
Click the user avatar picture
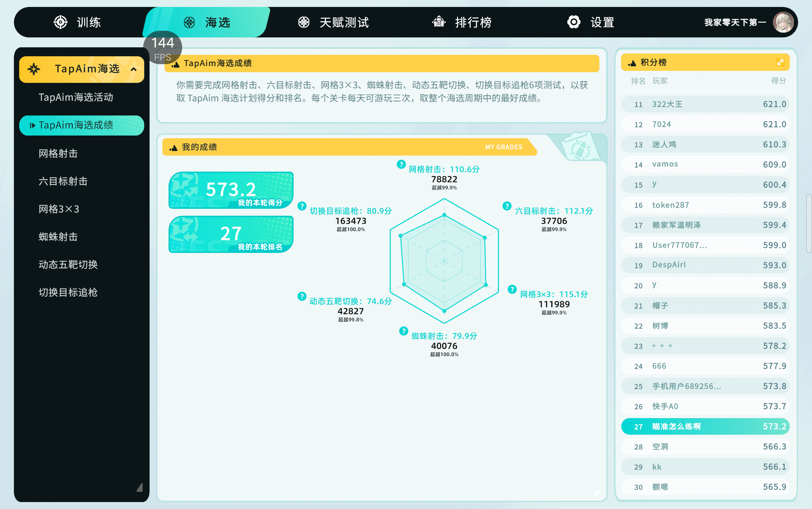tap(783, 22)
